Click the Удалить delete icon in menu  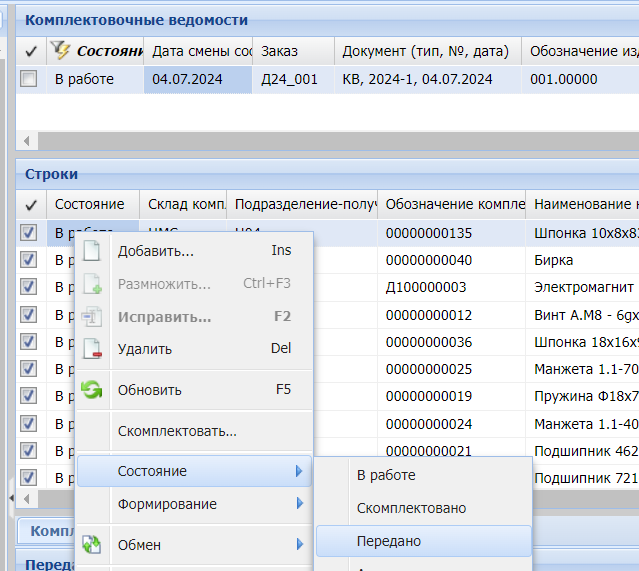tap(92, 349)
